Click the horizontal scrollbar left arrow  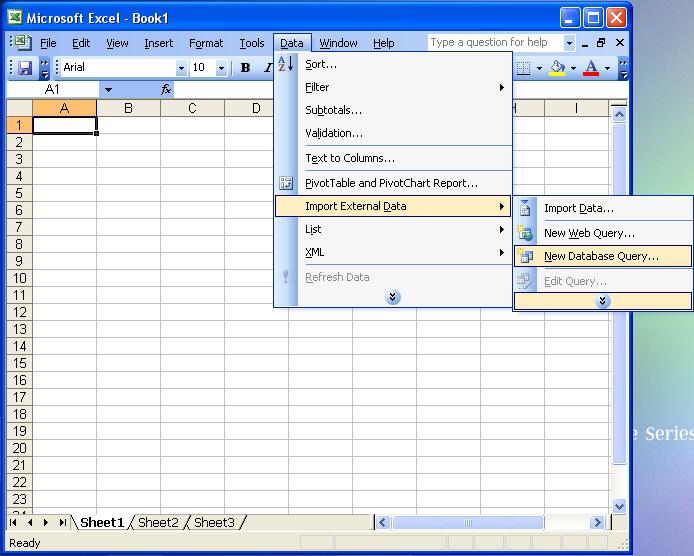click(383, 523)
